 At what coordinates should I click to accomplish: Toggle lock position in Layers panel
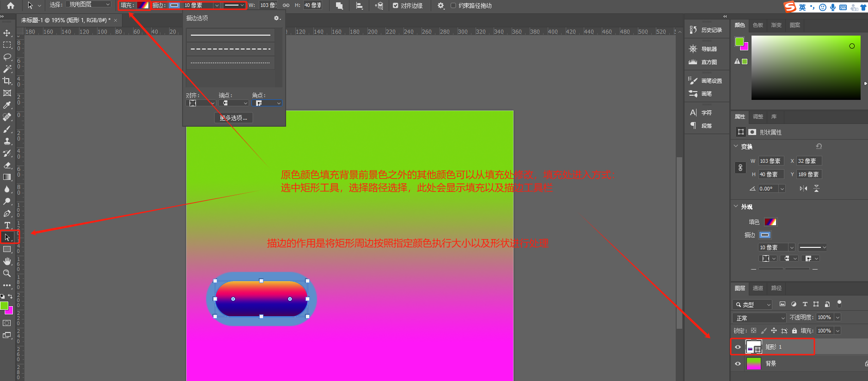[x=774, y=331]
